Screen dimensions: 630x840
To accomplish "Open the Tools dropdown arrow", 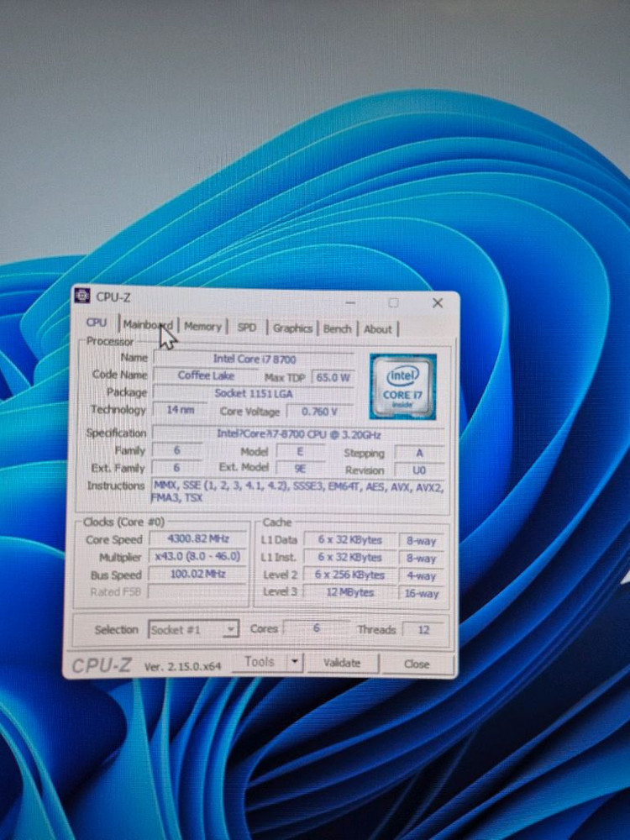I will click(294, 662).
